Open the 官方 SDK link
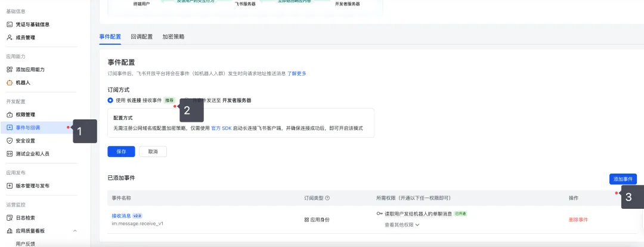 tap(221, 128)
